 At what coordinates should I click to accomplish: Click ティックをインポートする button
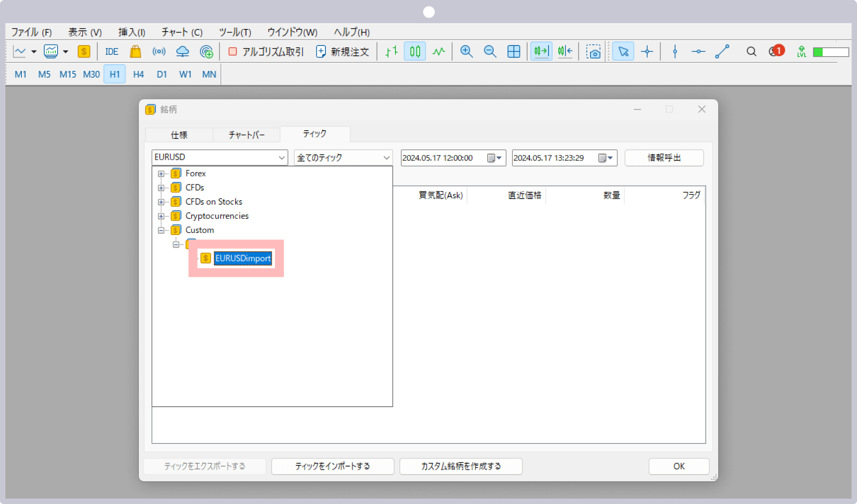[333, 466]
